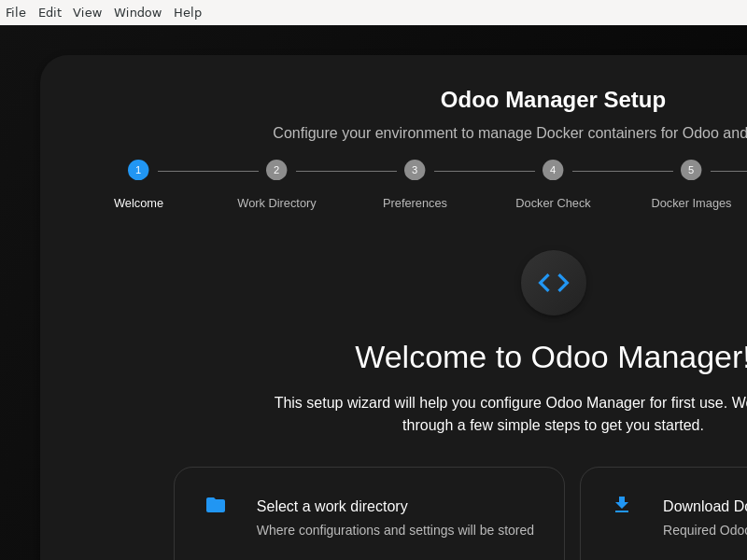Click the blue download arrow icon
This screenshot has width=747, height=560.
[622, 505]
